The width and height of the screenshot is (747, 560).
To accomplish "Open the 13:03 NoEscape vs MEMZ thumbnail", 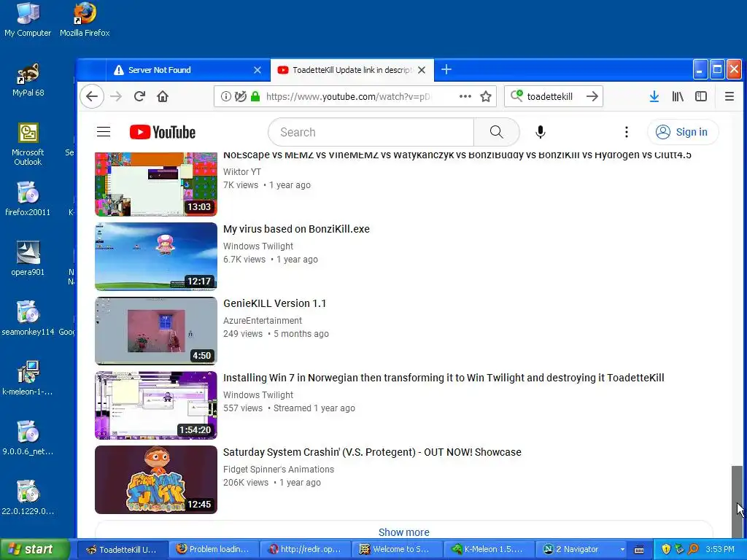I will point(156,184).
